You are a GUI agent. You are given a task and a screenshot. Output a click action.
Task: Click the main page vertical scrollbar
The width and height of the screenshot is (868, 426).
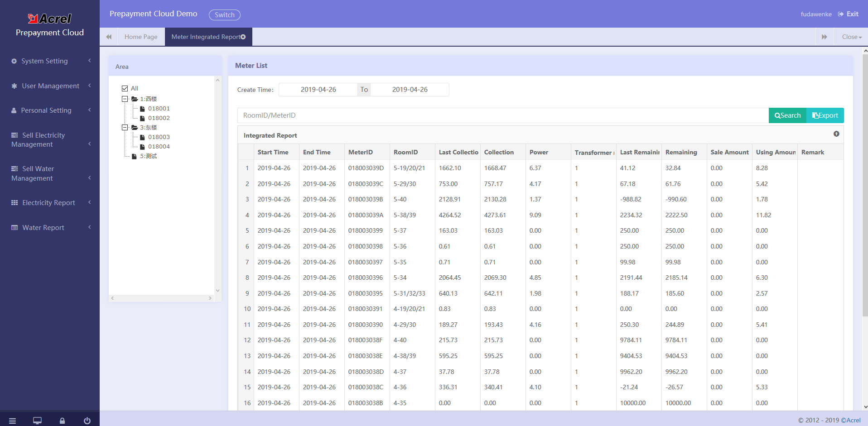865,186
